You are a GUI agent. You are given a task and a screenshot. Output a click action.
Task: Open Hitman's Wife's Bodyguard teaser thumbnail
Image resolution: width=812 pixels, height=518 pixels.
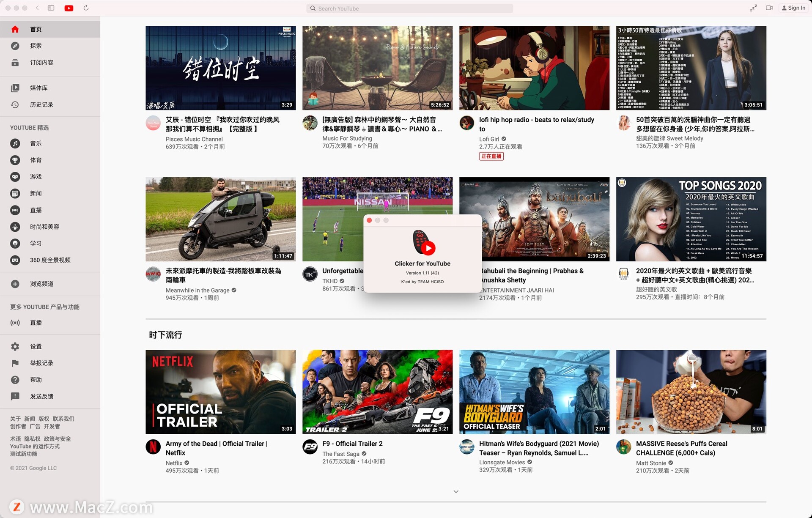coord(535,392)
